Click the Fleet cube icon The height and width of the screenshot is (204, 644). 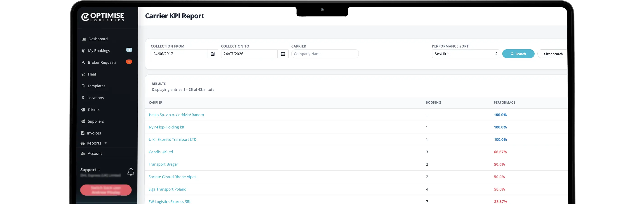click(x=84, y=74)
